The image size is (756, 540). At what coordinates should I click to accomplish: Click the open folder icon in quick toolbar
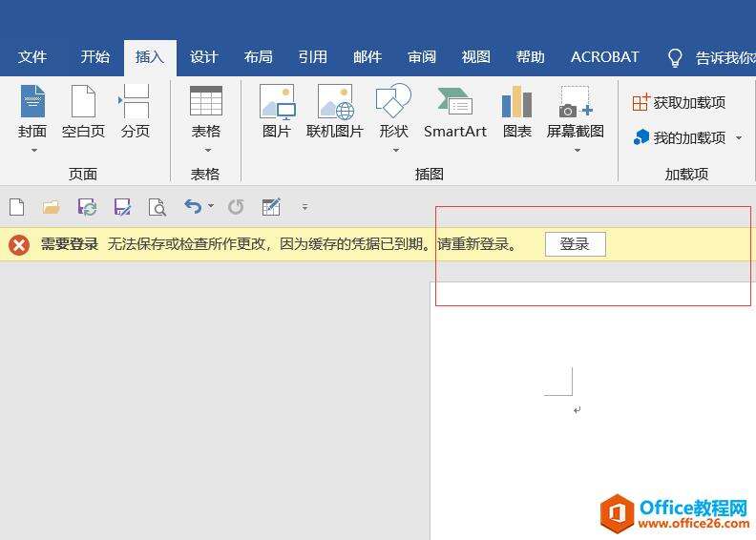click(51, 207)
